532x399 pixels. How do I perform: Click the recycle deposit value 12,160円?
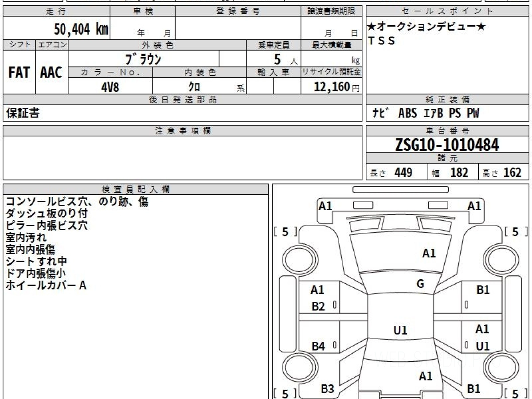click(x=337, y=86)
